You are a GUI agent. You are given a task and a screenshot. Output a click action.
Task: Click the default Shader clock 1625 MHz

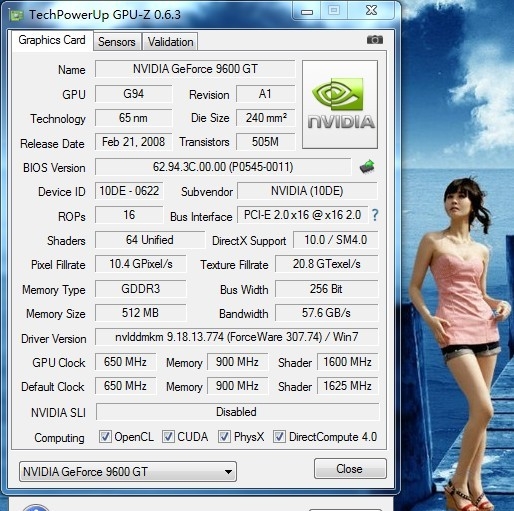[348, 386]
